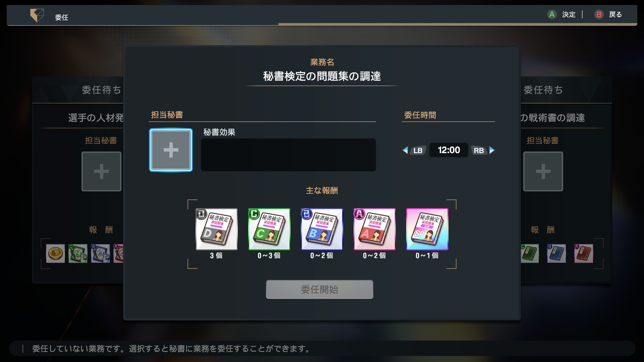
Task: Click the red A-rank workbook reward icon
Action: click(374, 229)
